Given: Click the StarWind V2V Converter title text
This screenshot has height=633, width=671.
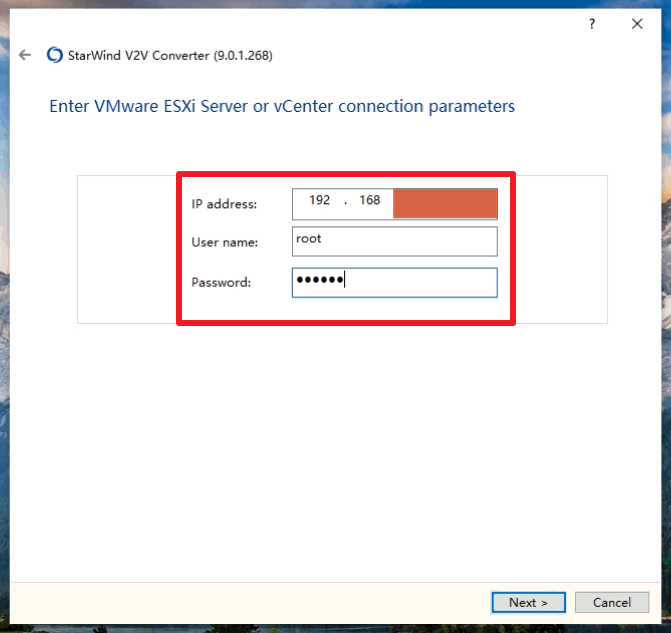Looking at the screenshot, I should 170,56.
